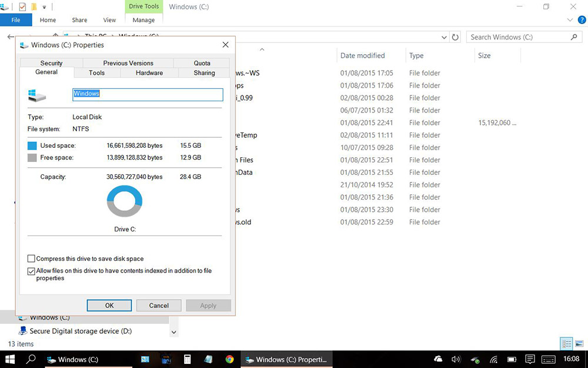This screenshot has height=368, width=588.
Task: Click the Explorer back arrow
Action: pos(11,37)
